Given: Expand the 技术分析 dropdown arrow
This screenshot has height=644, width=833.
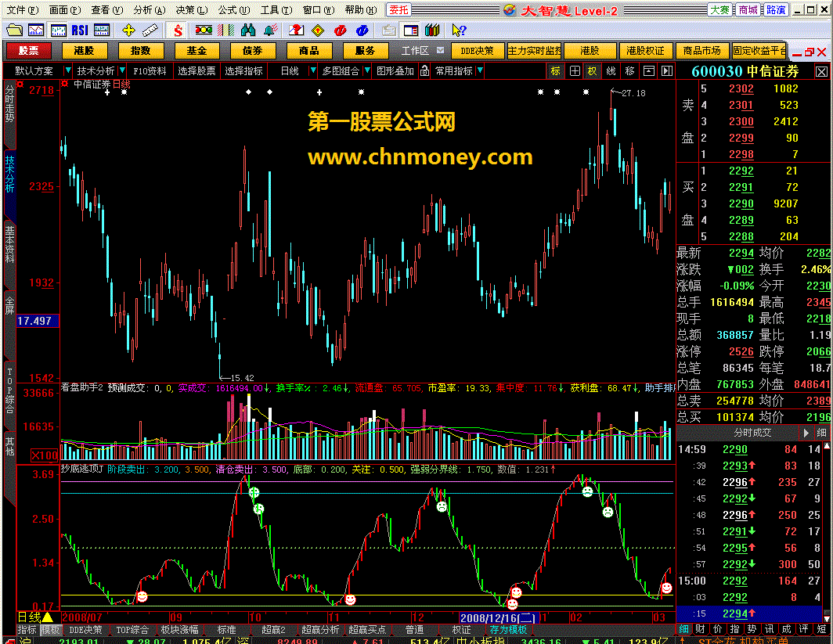Looking at the screenshot, I should 122,70.
